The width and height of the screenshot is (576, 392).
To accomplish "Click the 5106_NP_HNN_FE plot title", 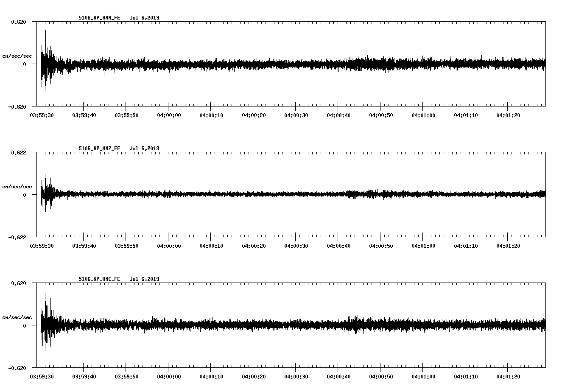I will pos(99,18).
